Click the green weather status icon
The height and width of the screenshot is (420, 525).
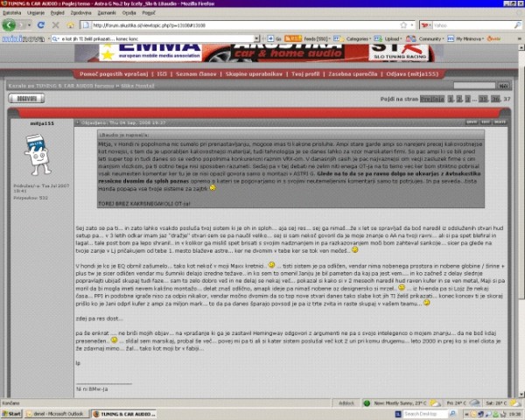pos(367,402)
